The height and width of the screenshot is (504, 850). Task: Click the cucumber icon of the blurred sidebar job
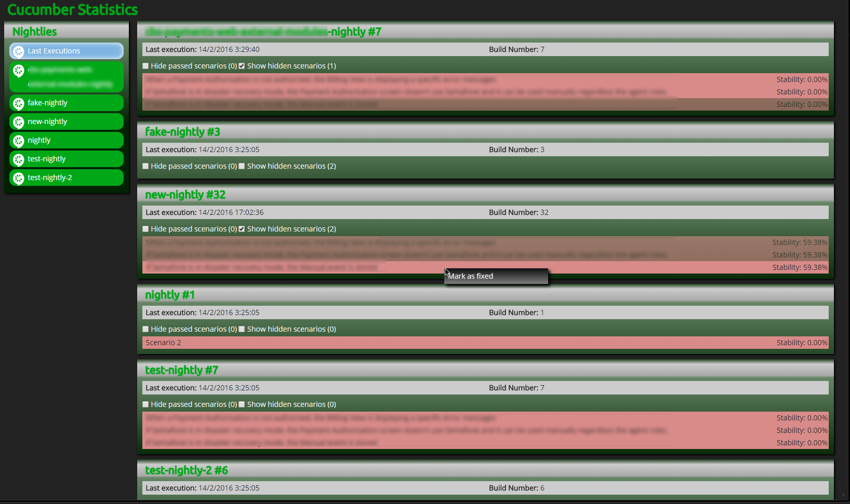coord(19,71)
